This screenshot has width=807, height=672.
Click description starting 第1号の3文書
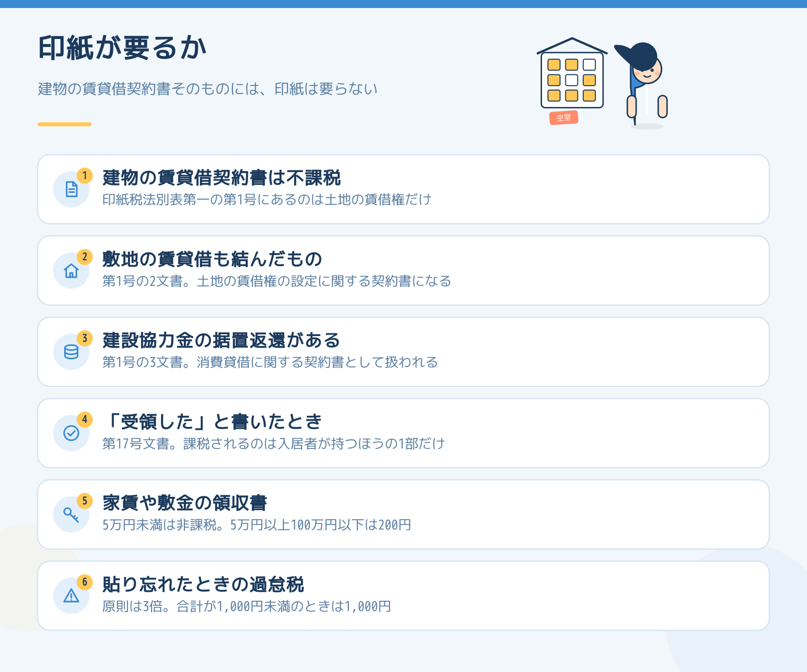[270, 362]
